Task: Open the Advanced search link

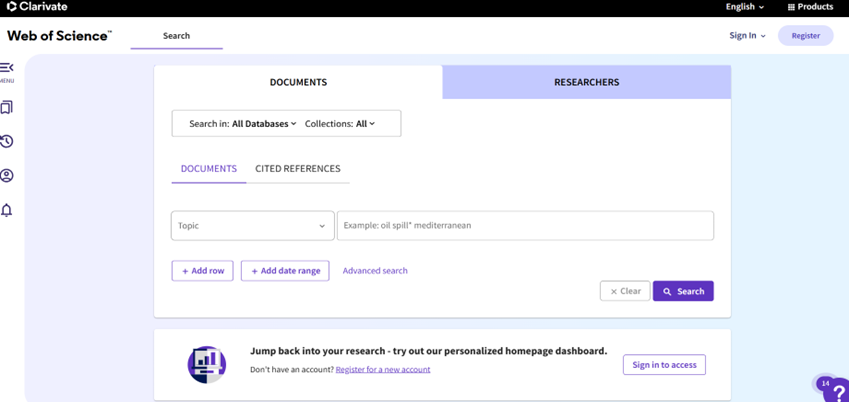Action: coord(375,270)
